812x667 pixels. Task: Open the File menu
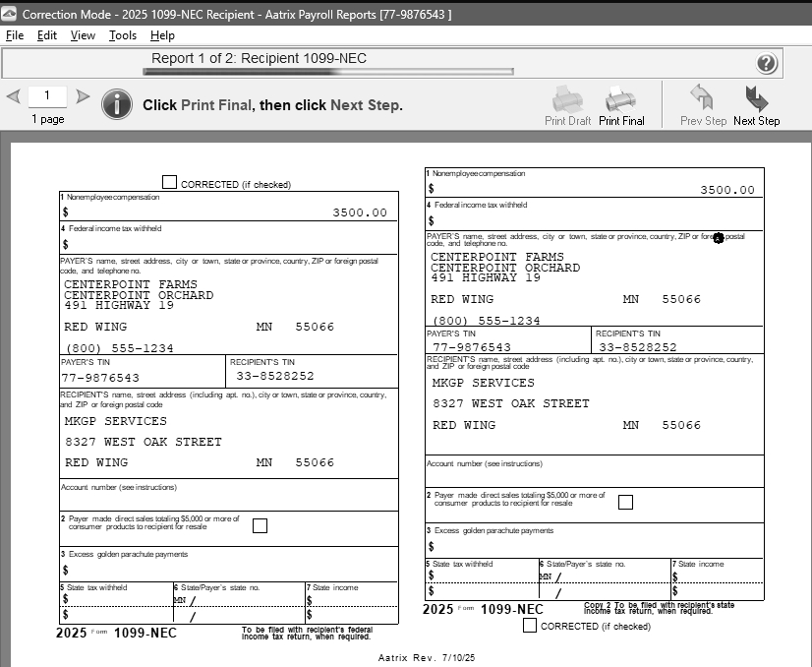click(15, 35)
